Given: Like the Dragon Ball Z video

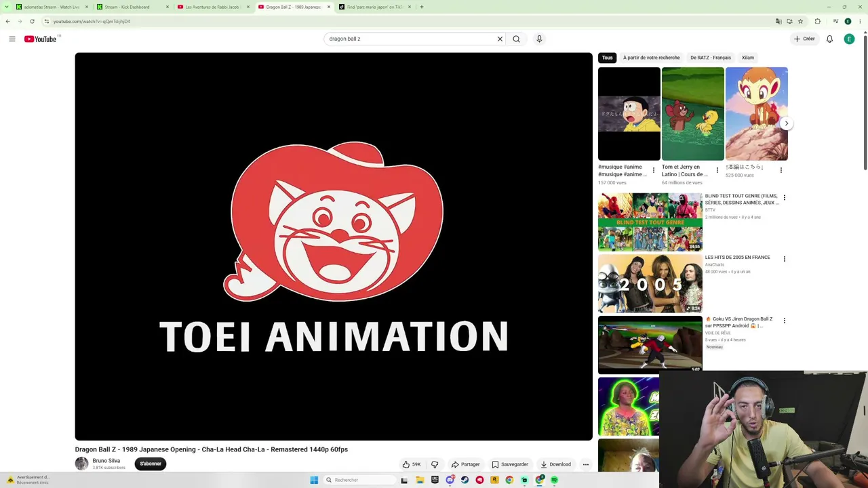Looking at the screenshot, I should [x=412, y=464].
